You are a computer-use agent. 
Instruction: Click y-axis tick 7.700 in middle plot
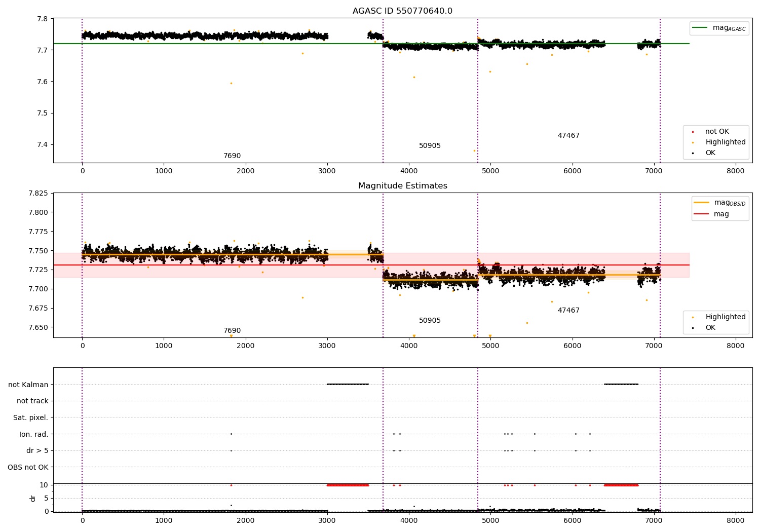[x=39, y=289]
